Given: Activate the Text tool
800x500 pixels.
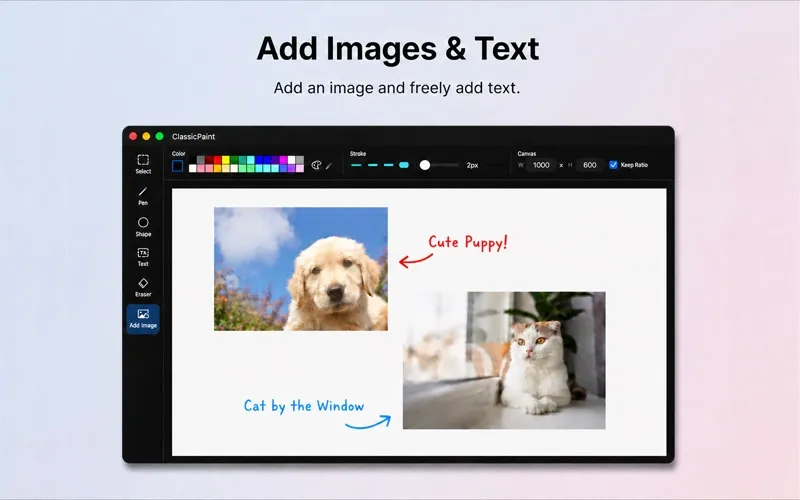Looking at the screenshot, I should click(x=143, y=257).
